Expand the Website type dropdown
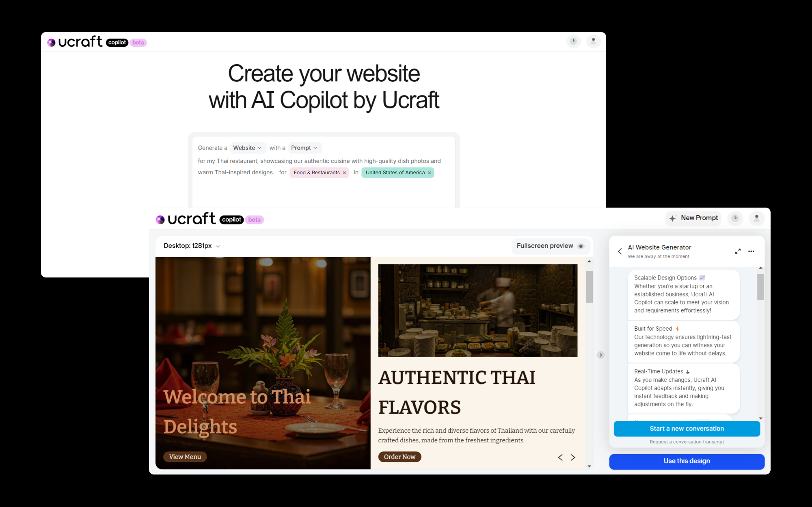This screenshot has width=812, height=507. click(x=246, y=147)
